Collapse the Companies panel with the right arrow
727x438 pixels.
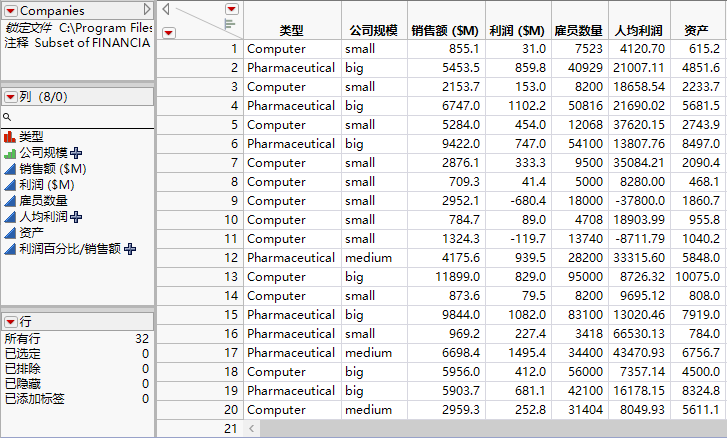click(147, 9)
